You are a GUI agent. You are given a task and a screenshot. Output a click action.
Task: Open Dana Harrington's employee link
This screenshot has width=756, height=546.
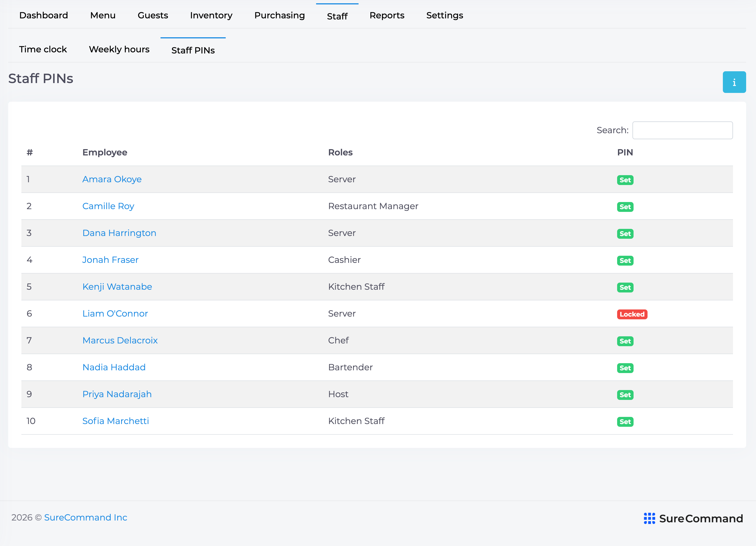(x=119, y=233)
